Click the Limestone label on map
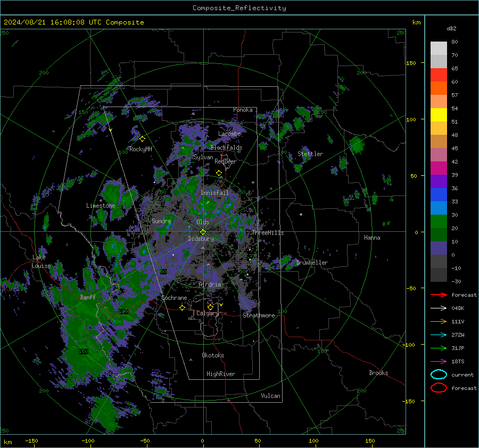The width and height of the screenshot is (479, 448). [x=101, y=206]
